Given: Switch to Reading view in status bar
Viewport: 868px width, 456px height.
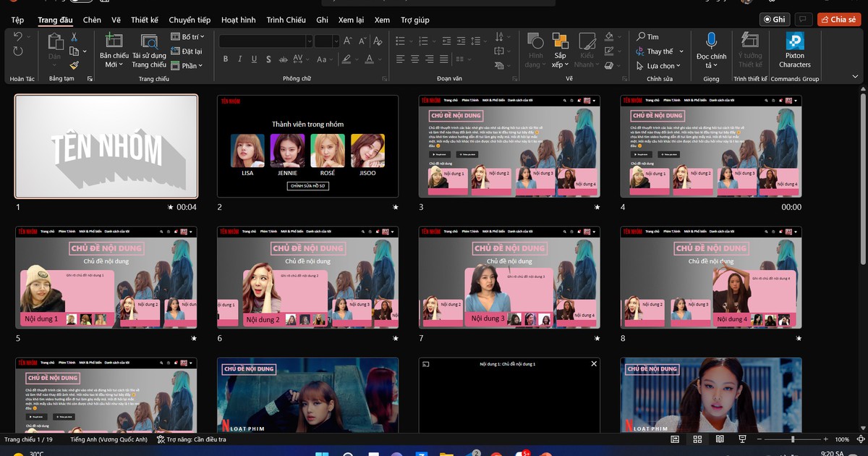Looking at the screenshot, I should point(720,439).
